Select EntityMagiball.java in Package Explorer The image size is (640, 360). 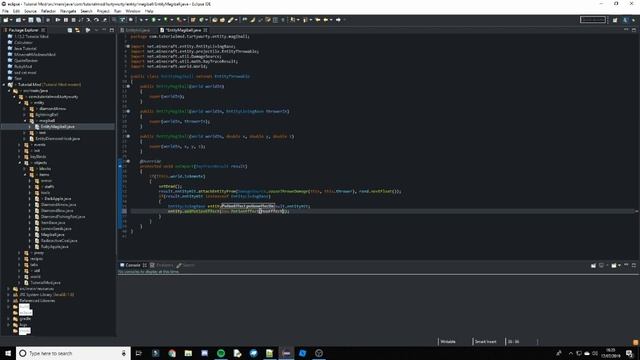(57, 127)
